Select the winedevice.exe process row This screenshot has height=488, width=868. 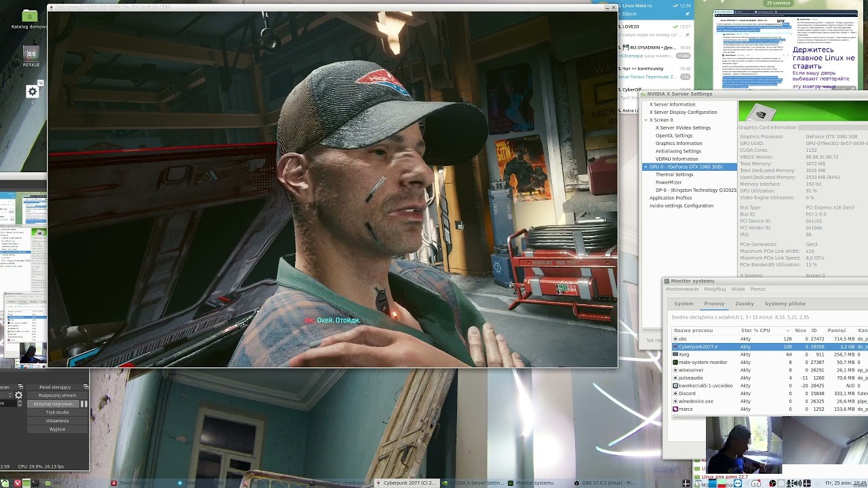point(770,401)
